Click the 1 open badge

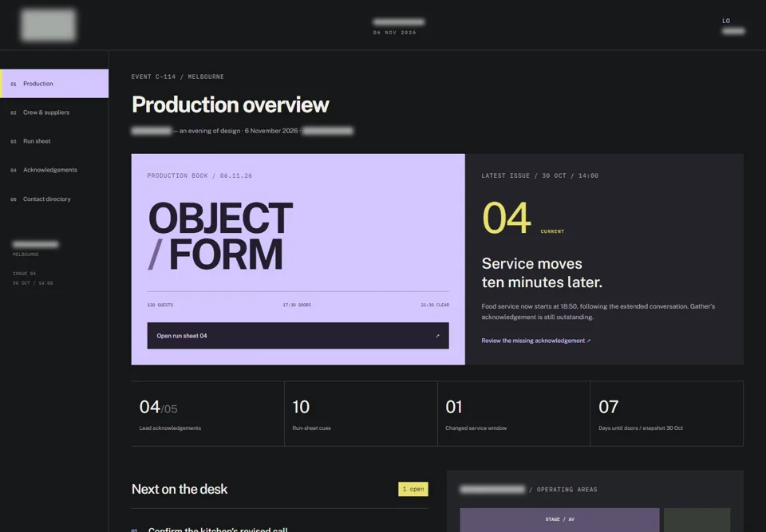(413, 489)
